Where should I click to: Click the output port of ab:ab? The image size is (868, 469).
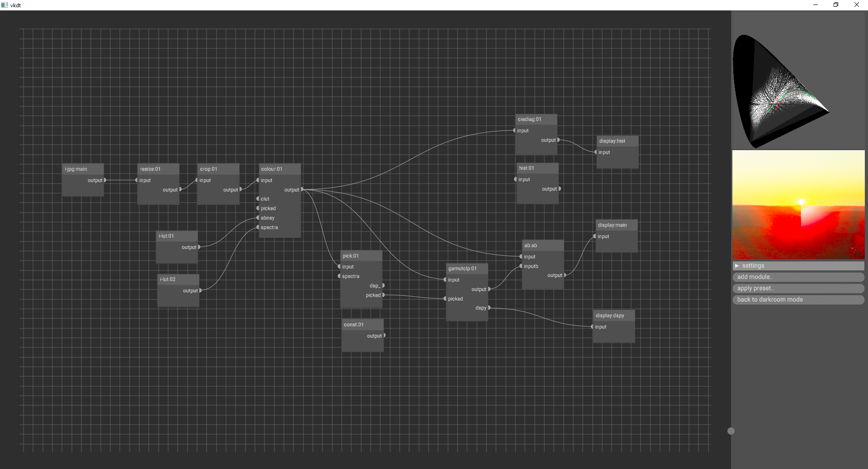pyautogui.click(x=565, y=275)
